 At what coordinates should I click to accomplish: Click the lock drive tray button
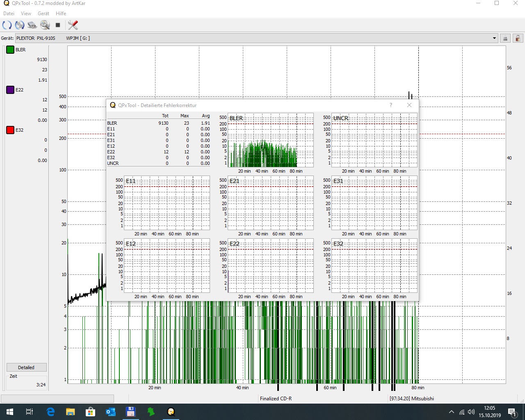point(518,38)
